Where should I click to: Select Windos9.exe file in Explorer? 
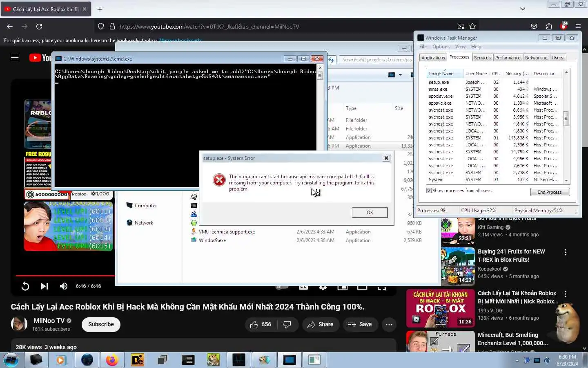[x=212, y=240]
